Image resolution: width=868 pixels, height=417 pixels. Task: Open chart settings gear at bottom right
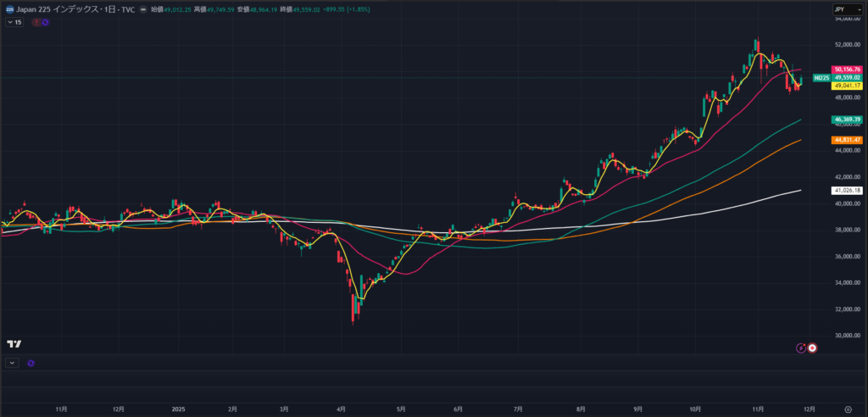(x=849, y=409)
